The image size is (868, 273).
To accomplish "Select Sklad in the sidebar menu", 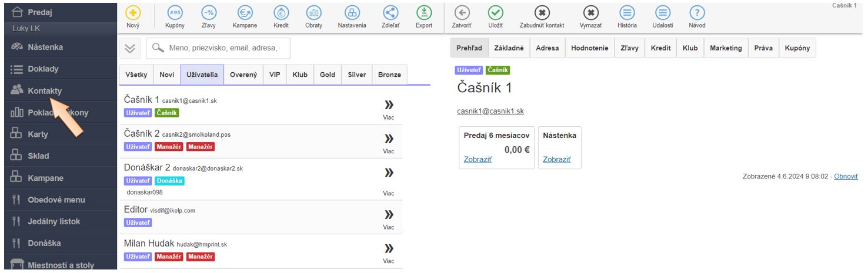I will (x=38, y=156).
